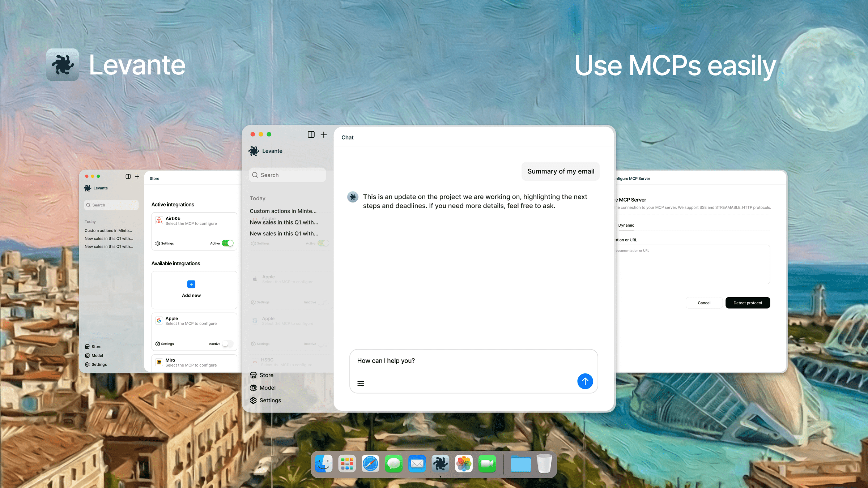Click Levante logo in front window sidebar
The image size is (868, 488).
coord(254,151)
